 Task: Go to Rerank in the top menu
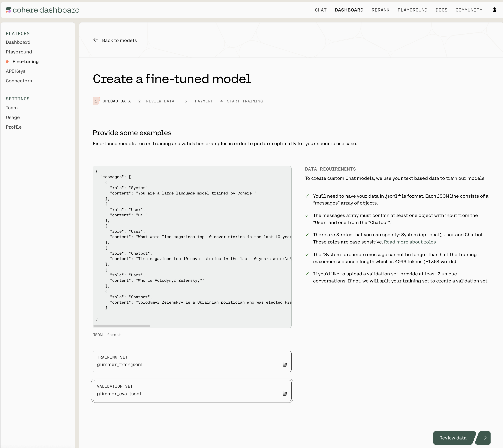point(380,10)
